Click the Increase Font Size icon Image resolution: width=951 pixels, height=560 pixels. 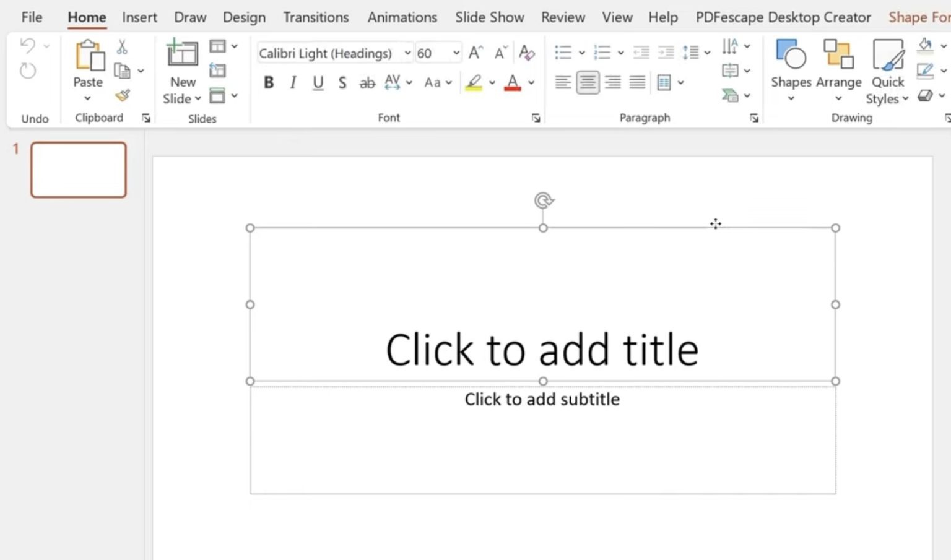[x=474, y=53]
